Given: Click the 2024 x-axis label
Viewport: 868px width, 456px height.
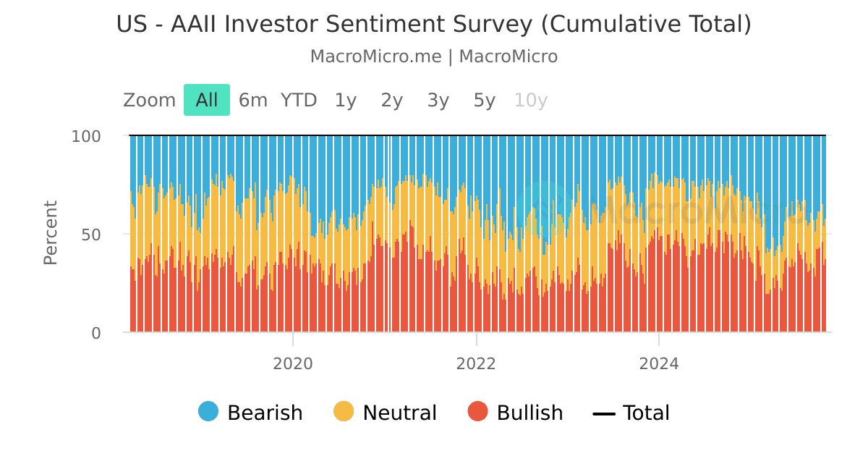Looking at the screenshot, I should coord(659,363).
